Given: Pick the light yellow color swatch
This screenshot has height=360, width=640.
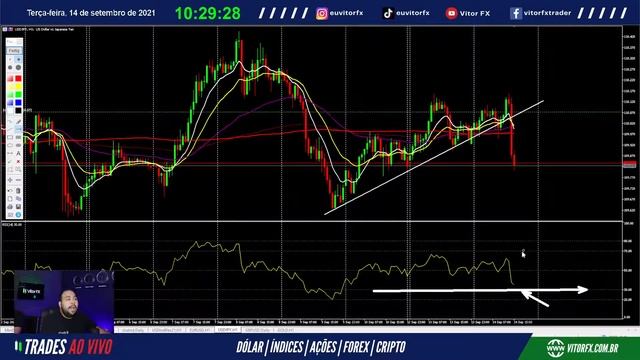Looking at the screenshot, I should (x=10, y=87).
